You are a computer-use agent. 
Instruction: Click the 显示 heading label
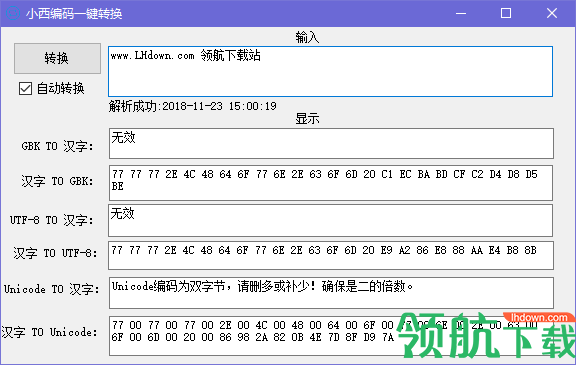point(307,119)
